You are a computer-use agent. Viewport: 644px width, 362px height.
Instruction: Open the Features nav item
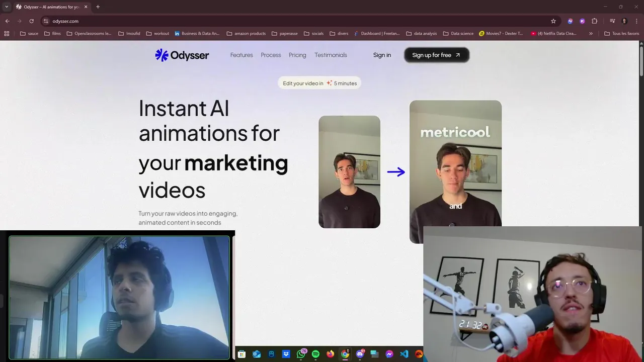(242, 55)
